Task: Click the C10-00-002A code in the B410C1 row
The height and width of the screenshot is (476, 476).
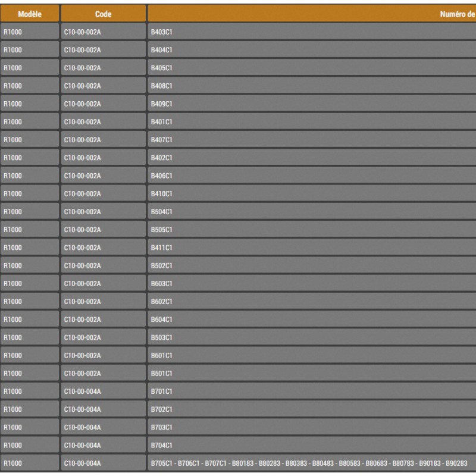Action: click(x=103, y=193)
